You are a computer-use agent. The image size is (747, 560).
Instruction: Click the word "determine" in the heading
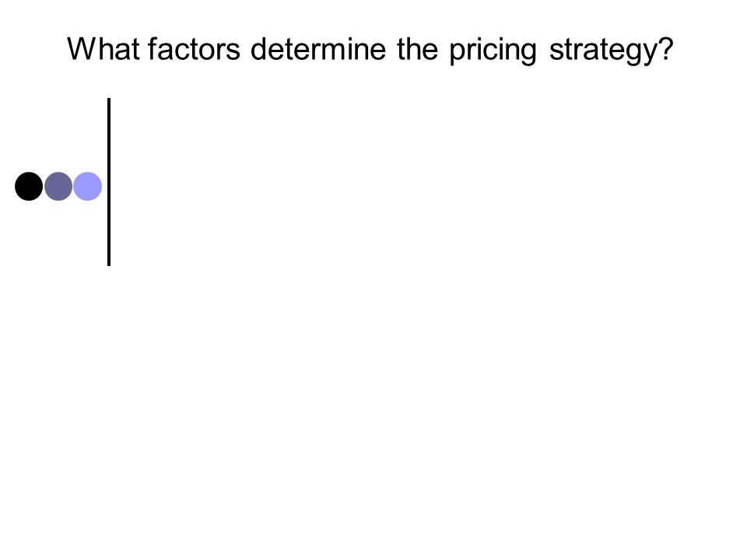pyautogui.click(x=317, y=48)
